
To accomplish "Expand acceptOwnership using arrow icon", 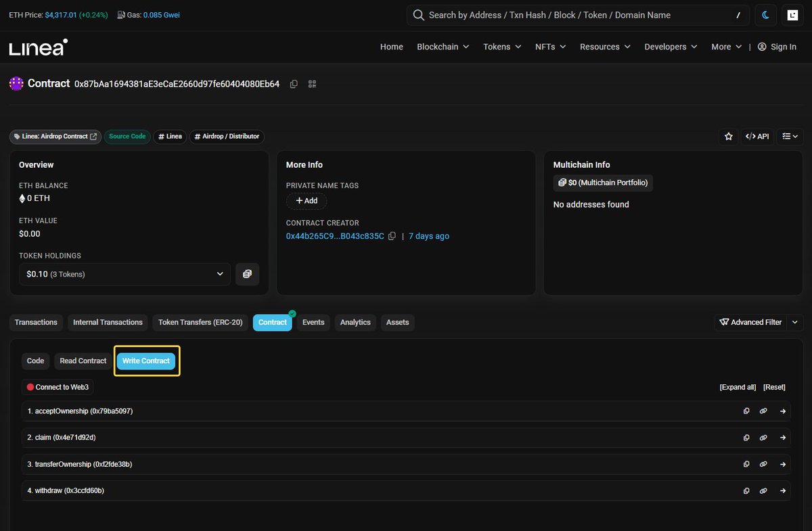I will point(782,411).
